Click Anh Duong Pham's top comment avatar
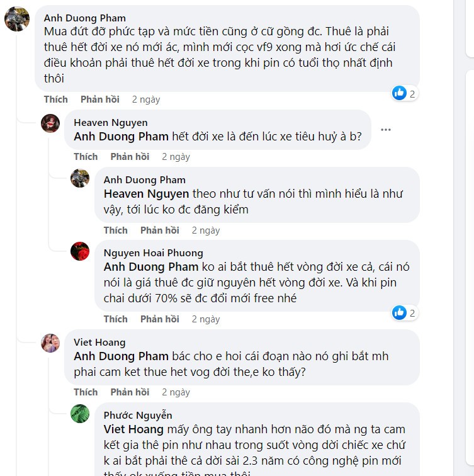The width and height of the screenshot is (474, 476). pyautogui.click(x=17, y=19)
